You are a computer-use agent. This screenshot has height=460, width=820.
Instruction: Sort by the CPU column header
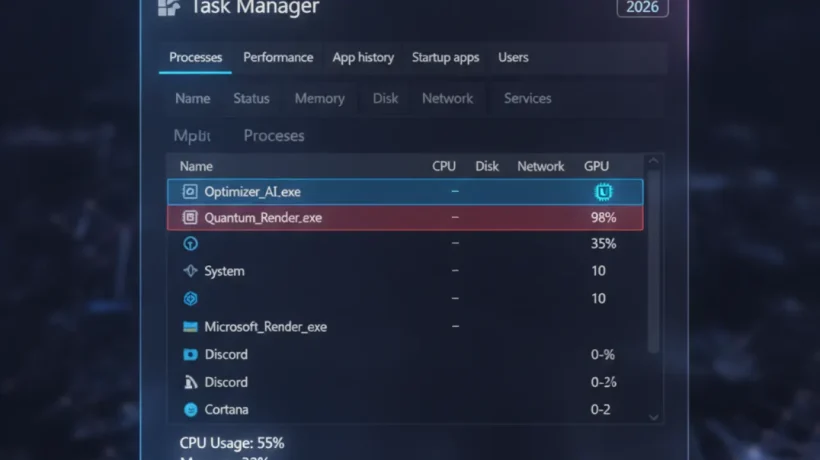click(x=444, y=166)
